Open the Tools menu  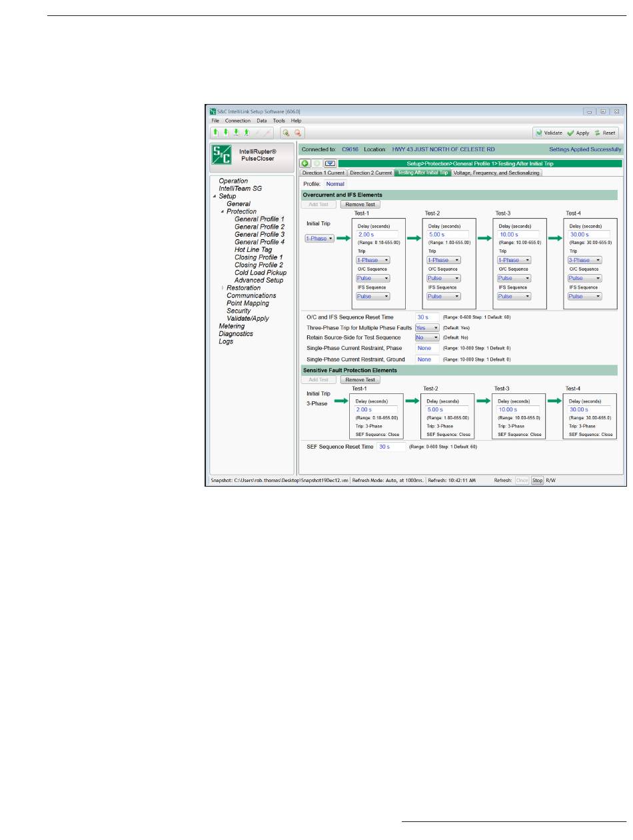tap(279, 121)
